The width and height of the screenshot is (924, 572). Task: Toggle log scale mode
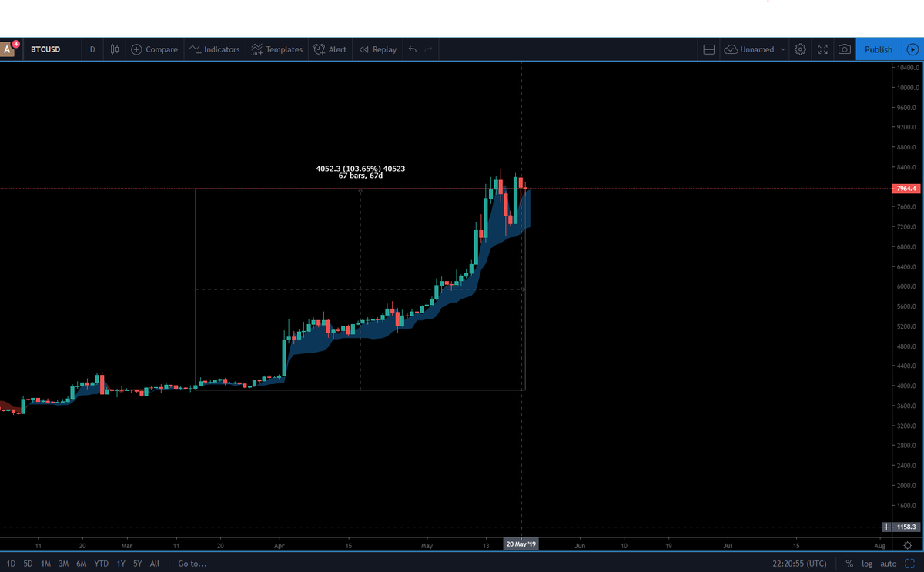[867, 564]
